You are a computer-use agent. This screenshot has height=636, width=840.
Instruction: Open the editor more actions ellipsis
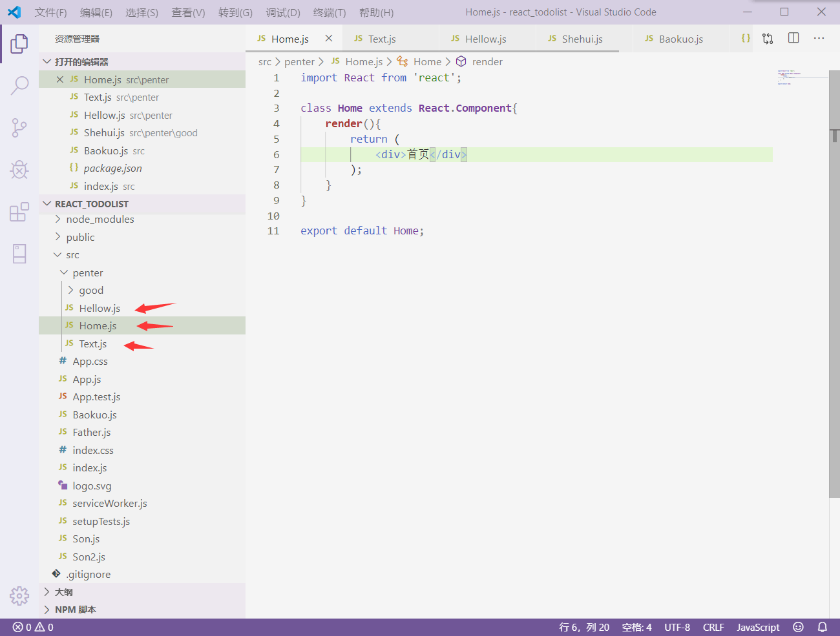(x=819, y=38)
